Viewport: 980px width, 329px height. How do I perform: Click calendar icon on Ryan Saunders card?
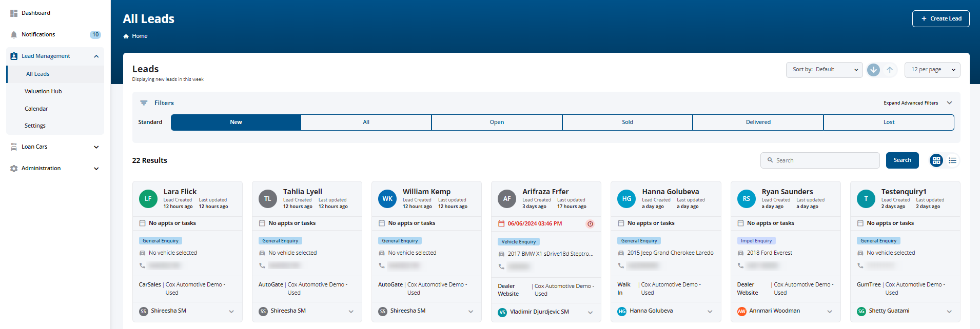pos(740,223)
